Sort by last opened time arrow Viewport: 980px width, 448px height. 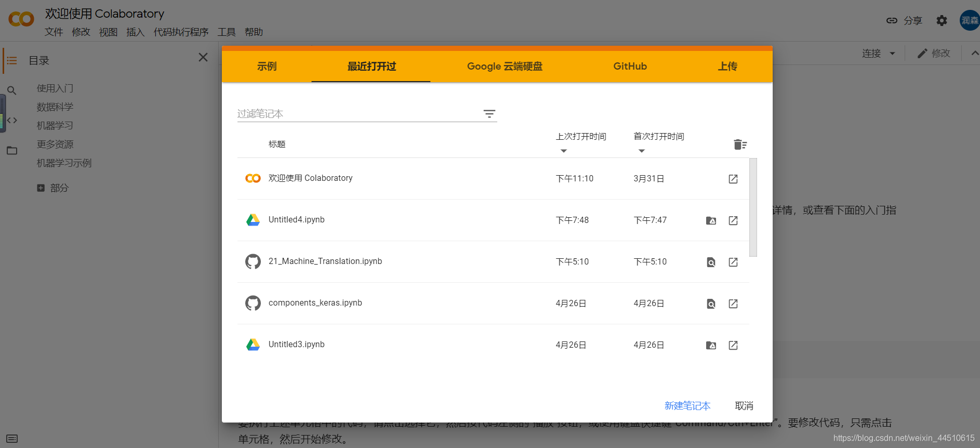point(564,151)
